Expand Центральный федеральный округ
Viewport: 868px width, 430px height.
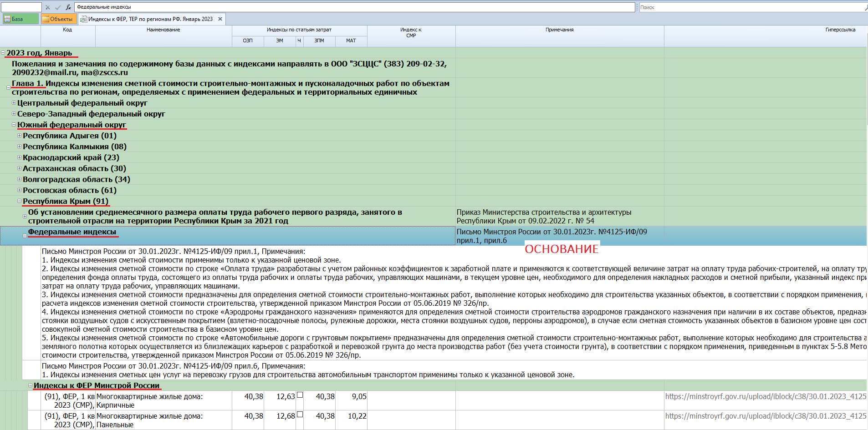[14, 103]
